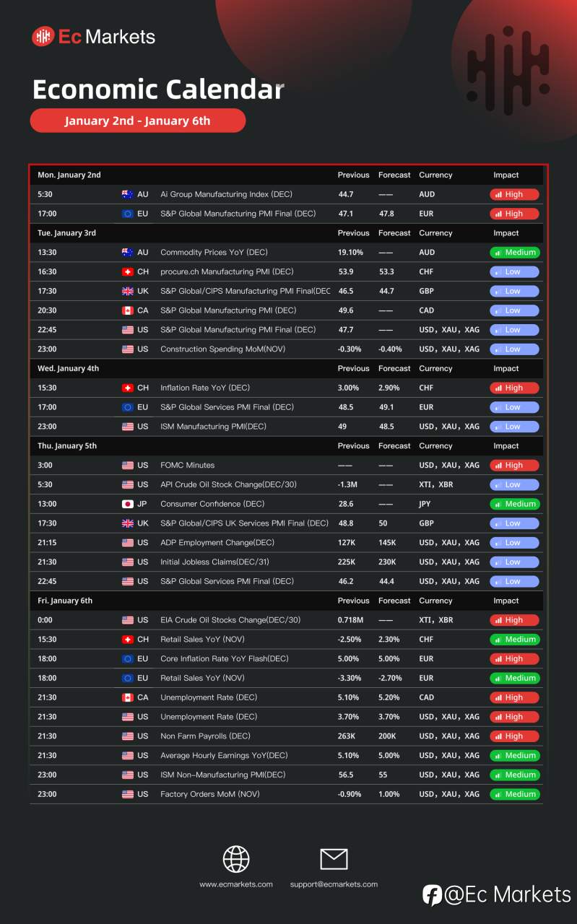Click the US flag in API Crude Oil row

[128, 484]
